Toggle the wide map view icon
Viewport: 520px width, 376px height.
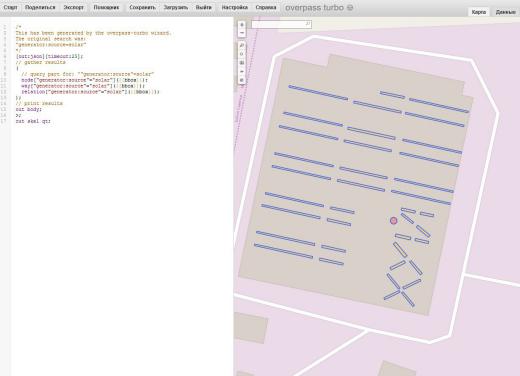242,71
